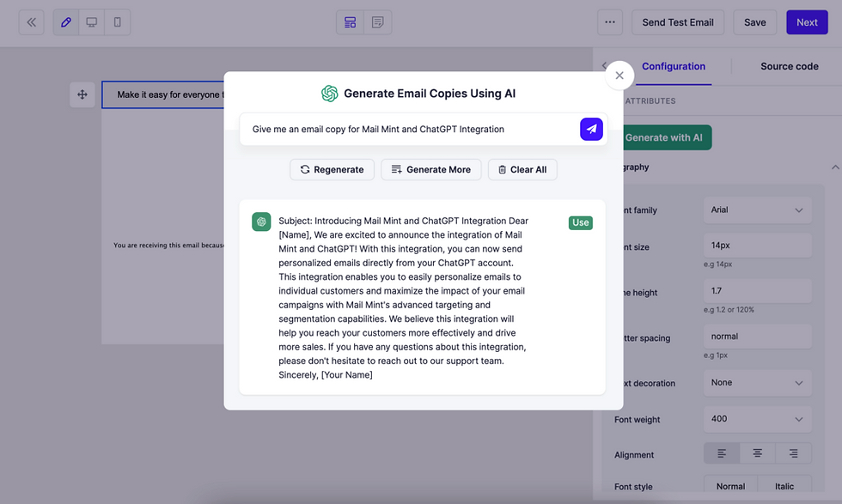Expand the font weight 400 dropdown
This screenshot has width=842, height=504.
[x=757, y=419]
